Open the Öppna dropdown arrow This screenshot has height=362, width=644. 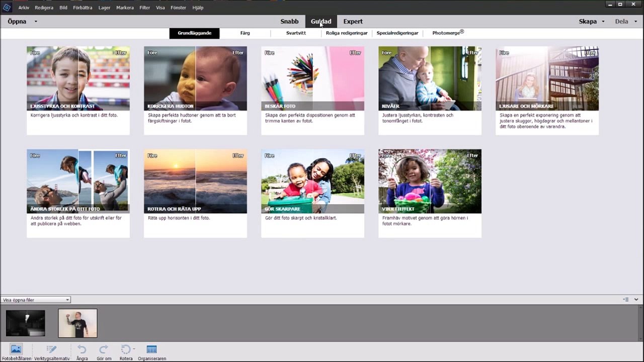[36, 22]
